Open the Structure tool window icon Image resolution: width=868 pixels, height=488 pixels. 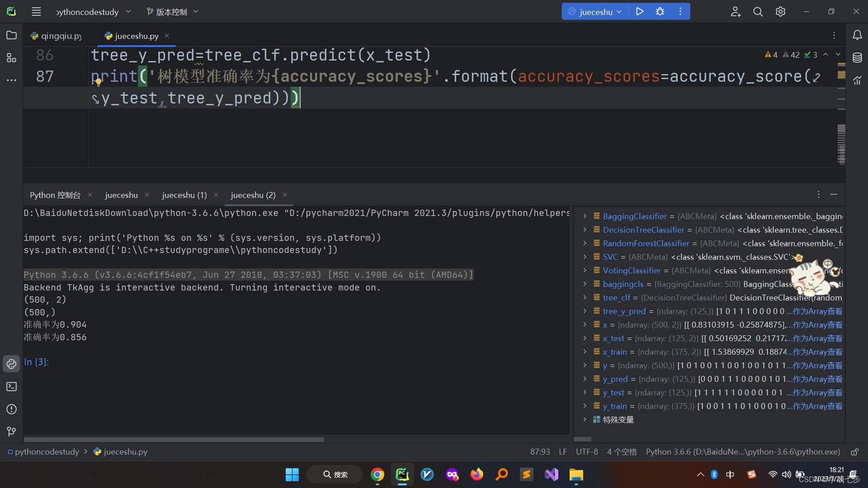11,58
